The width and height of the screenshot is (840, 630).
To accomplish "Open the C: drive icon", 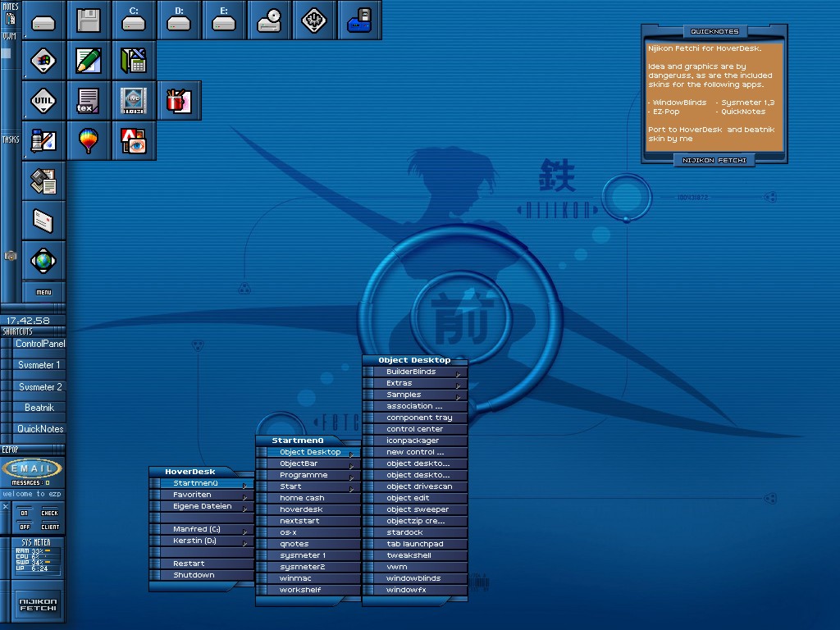I will (134, 21).
